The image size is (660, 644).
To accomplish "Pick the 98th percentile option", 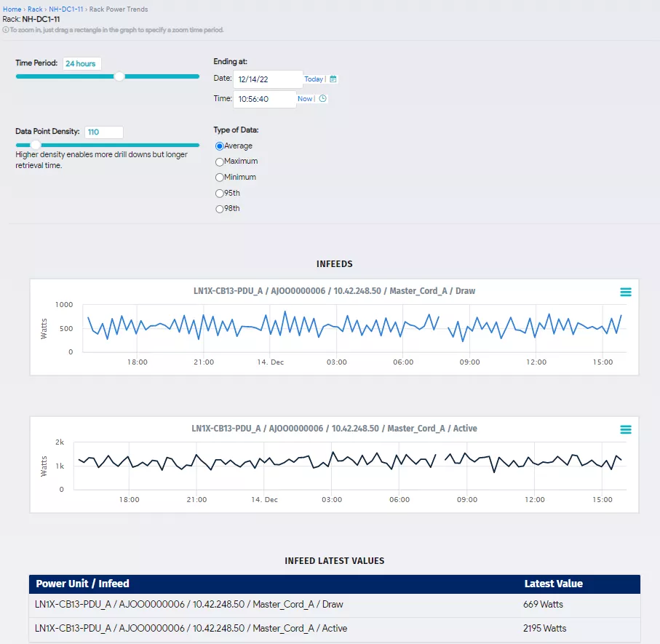I will pos(220,209).
